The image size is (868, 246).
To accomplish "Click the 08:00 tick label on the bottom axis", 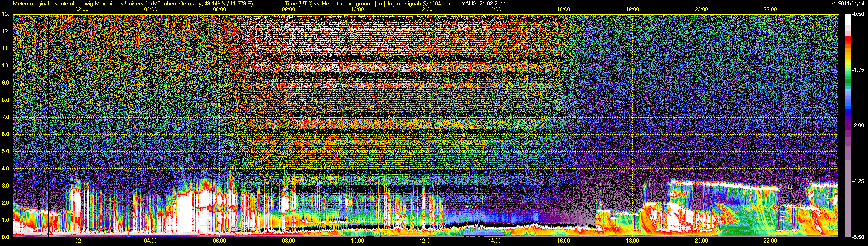I will (x=288, y=241).
